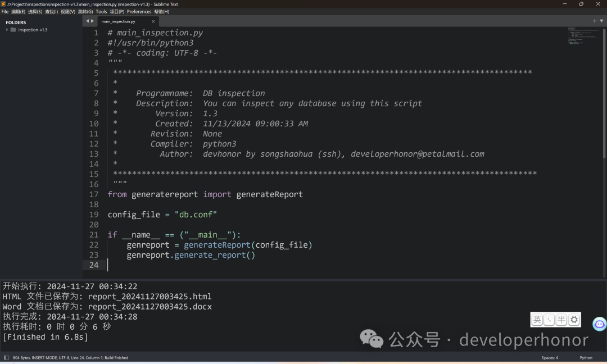
Task: Restore down the Sublime Text window
Action: coord(581,4)
